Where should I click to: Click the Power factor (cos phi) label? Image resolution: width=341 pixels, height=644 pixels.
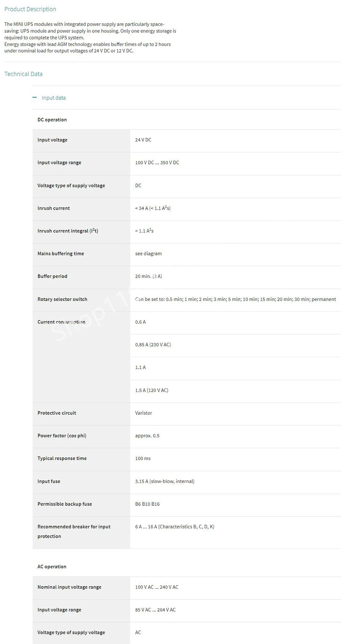click(x=62, y=436)
